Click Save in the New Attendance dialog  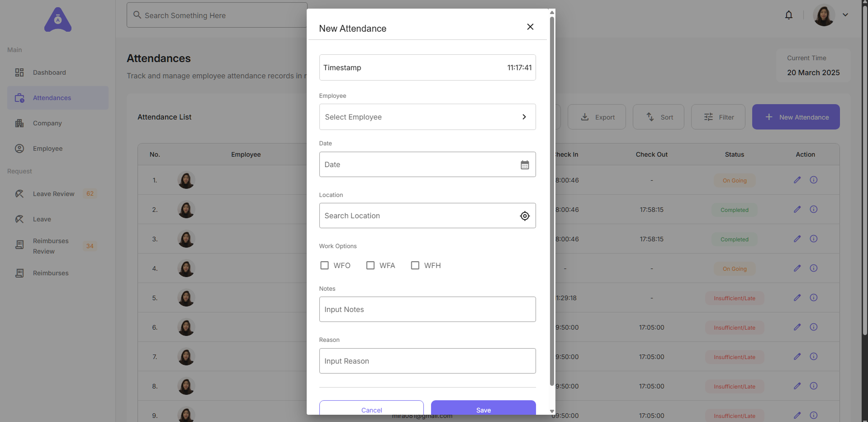tap(484, 408)
